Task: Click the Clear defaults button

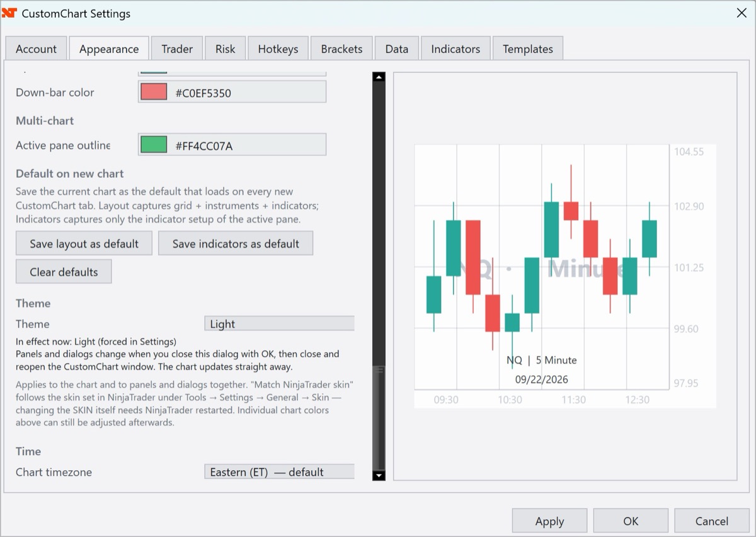Action: coord(64,272)
